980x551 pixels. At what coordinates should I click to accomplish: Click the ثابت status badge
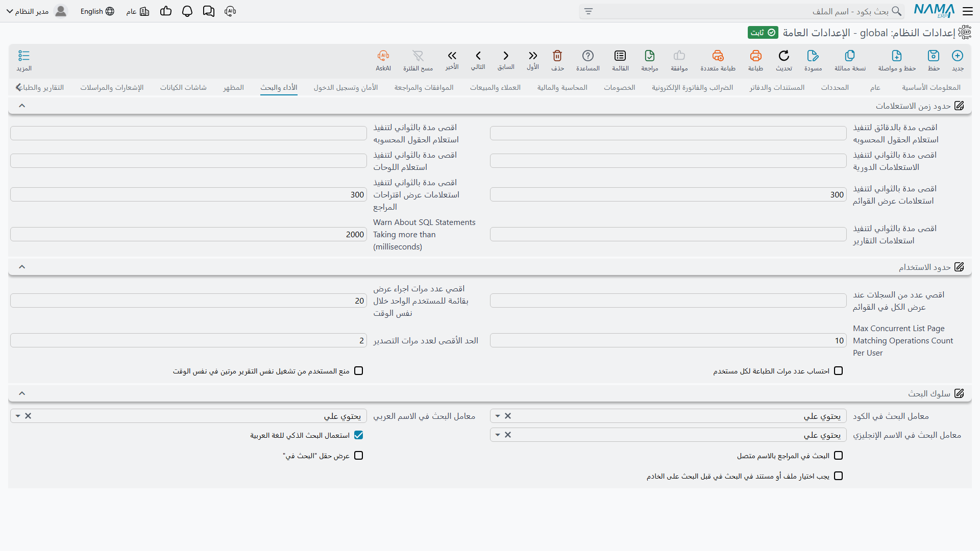(763, 33)
